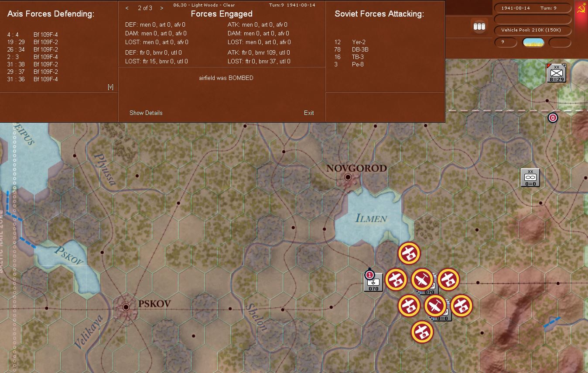Click topmost air mission icon below Lake Ilmen
Image resolution: width=588 pixels, height=373 pixels.
tap(409, 253)
